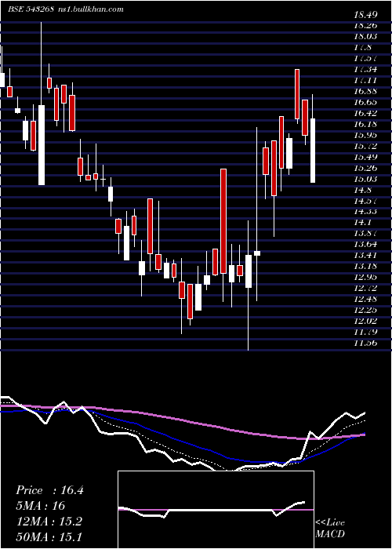This screenshot has height=549, width=392.
Task: Select the 13.87 axis value
Action: tap(365, 233)
